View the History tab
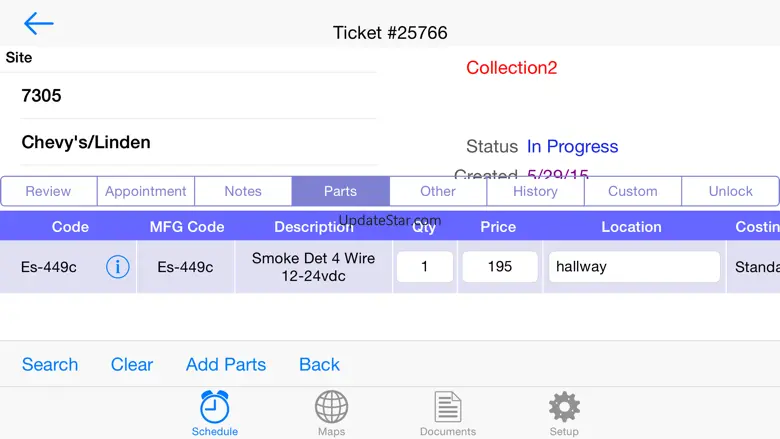The width and height of the screenshot is (780, 439). (x=535, y=191)
